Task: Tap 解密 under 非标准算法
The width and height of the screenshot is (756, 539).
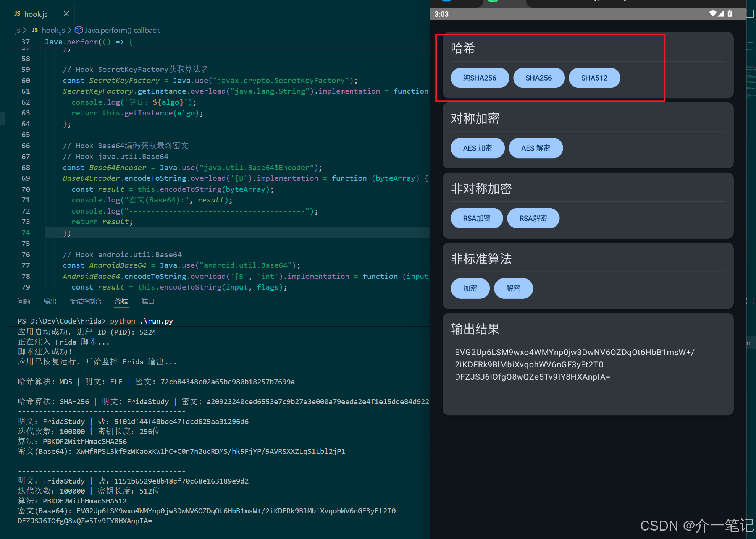Action: click(x=513, y=288)
